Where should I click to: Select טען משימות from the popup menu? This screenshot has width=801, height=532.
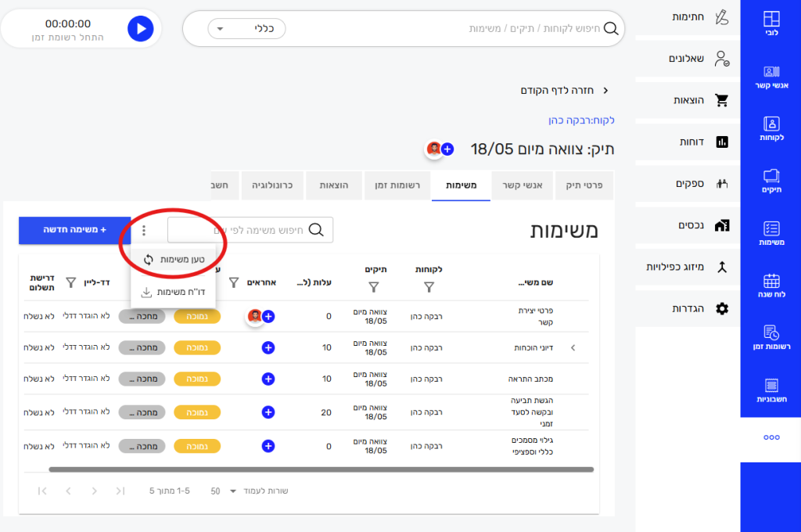pos(173,260)
